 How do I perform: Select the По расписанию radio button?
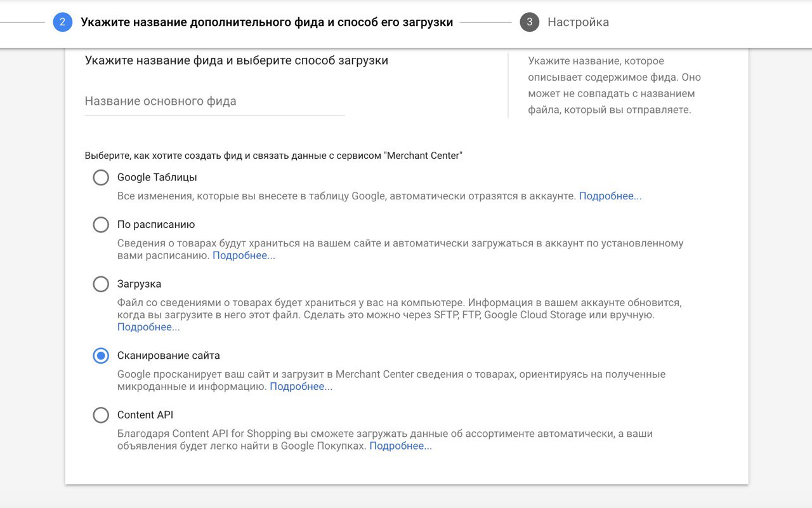point(101,224)
